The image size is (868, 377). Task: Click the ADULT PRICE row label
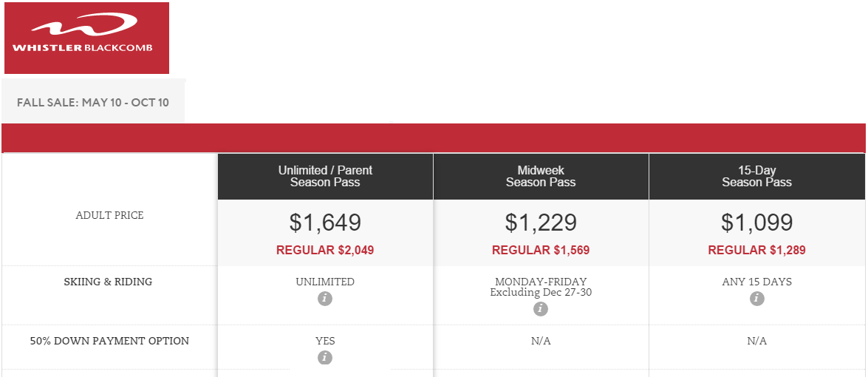[109, 215]
